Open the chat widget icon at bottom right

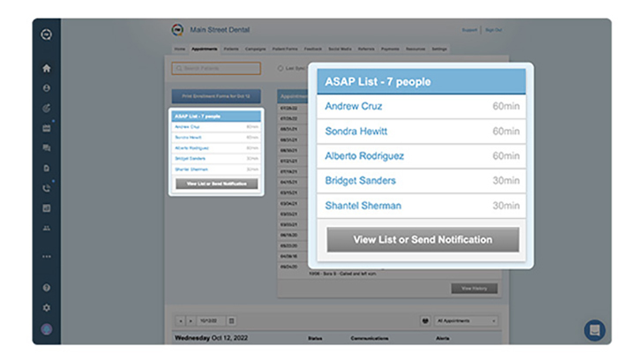[595, 330]
